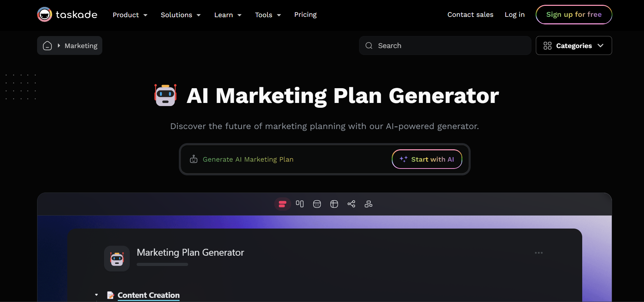Click the AI Marketing Plan Generator heading
This screenshot has height=302, width=644.
click(343, 95)
